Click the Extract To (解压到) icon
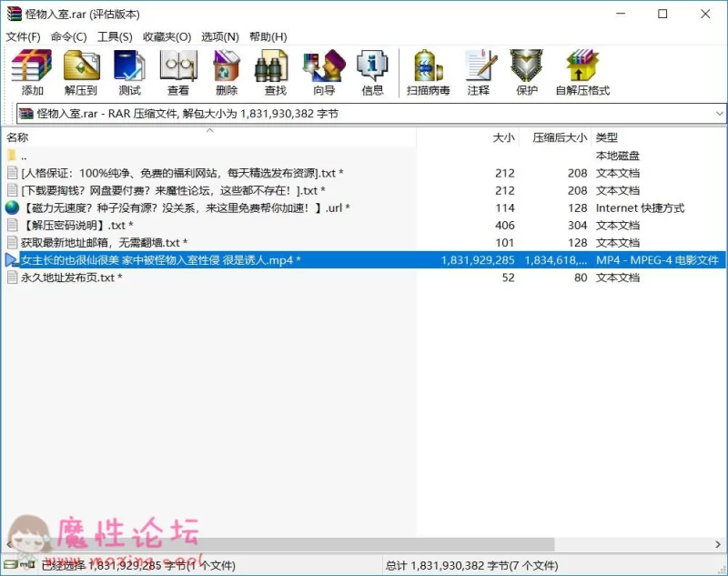The width and height of the screenshot is (728, 576). coord(81,66)
